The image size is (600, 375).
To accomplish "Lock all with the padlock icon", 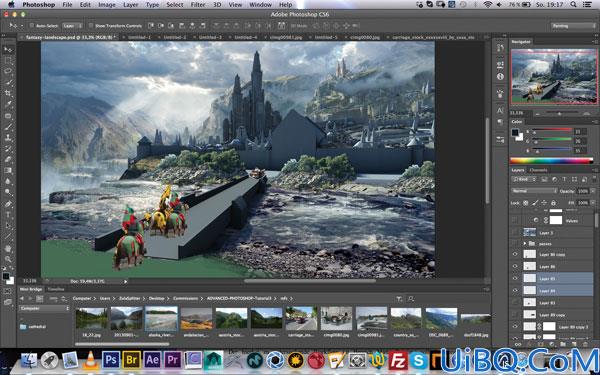I will click(x=553, y=203).
